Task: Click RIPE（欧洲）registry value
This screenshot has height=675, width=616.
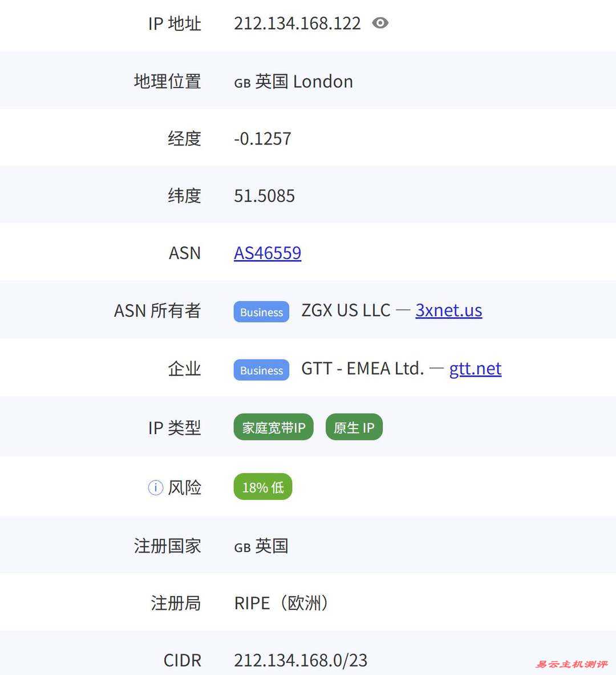Action: click(281, 603)
